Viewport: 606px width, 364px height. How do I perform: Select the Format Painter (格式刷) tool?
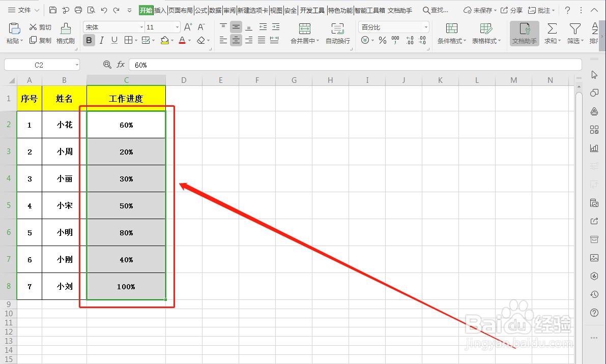tap(65, 33)
